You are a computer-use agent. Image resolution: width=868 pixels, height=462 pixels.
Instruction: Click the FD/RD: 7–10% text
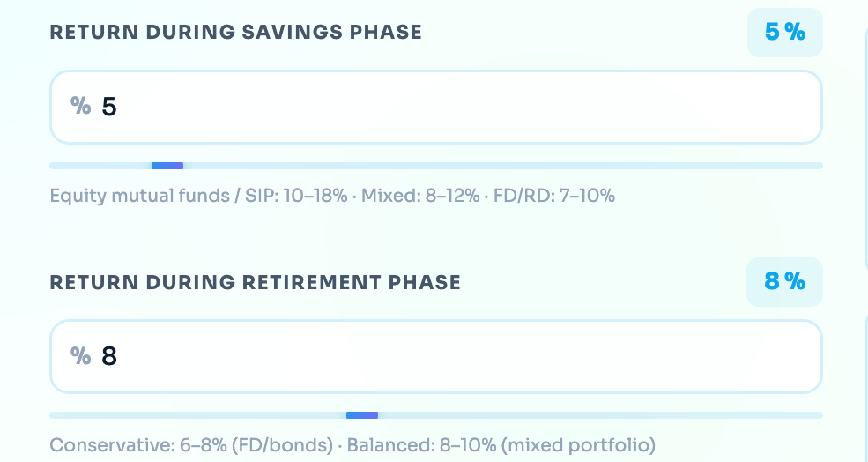tap(554, 196)
